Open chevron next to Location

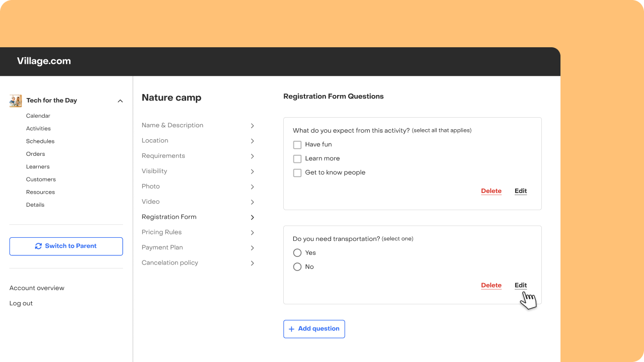[253, 141]
